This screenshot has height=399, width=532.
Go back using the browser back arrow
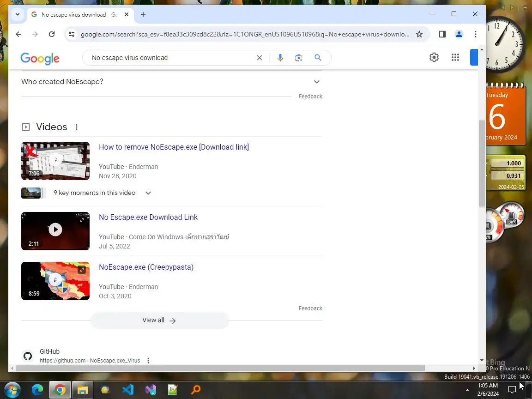18,34
